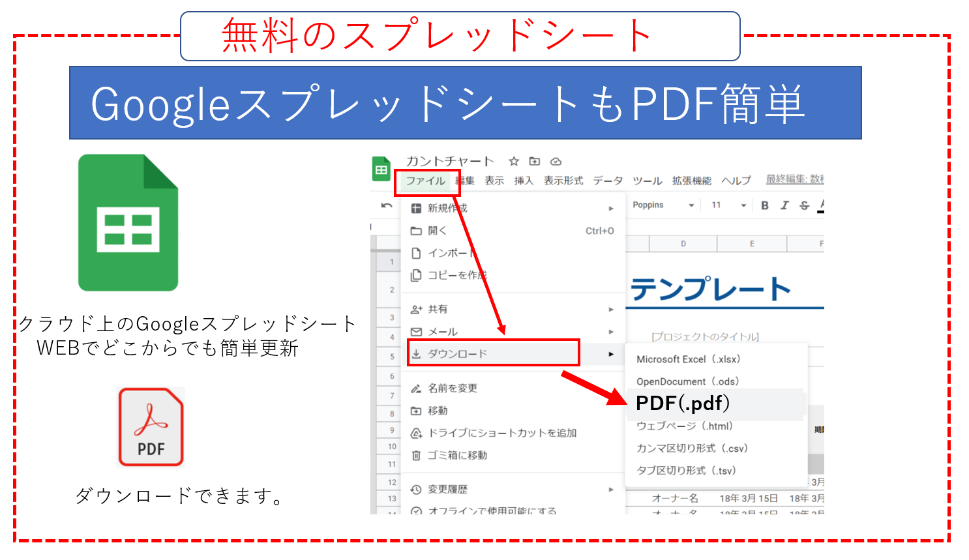Viewport: 969px width, 560px height.
Task: Open the font size 11 dropdown
Action: [728, 205]
